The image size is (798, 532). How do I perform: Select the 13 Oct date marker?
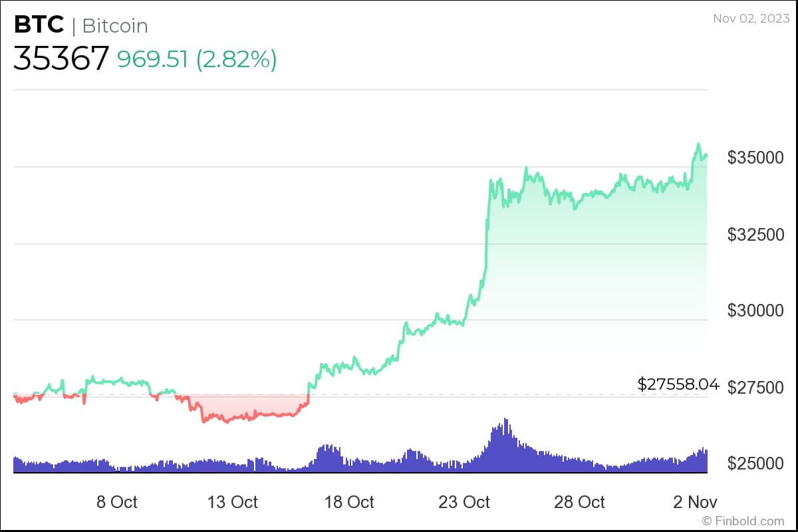pyautogui.click(x=233, y=501)
